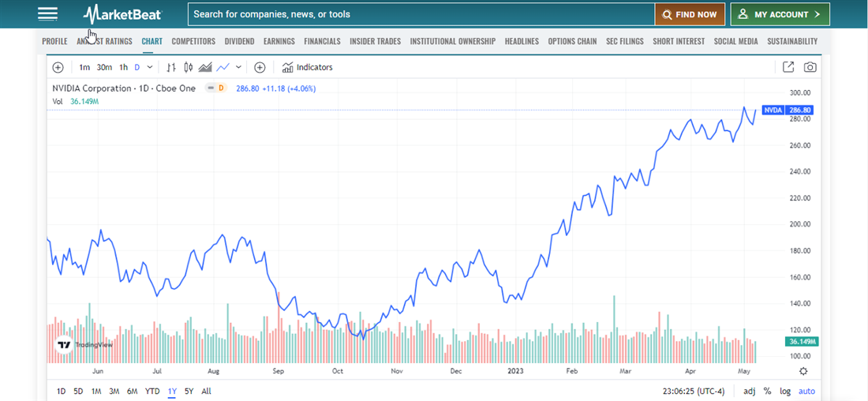Select the All date range

206,391
